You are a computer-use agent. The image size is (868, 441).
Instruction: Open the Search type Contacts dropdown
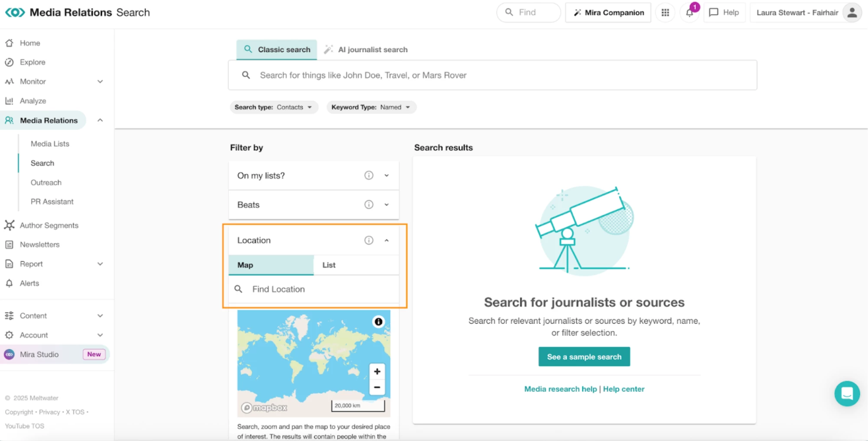tap(274, 107)
